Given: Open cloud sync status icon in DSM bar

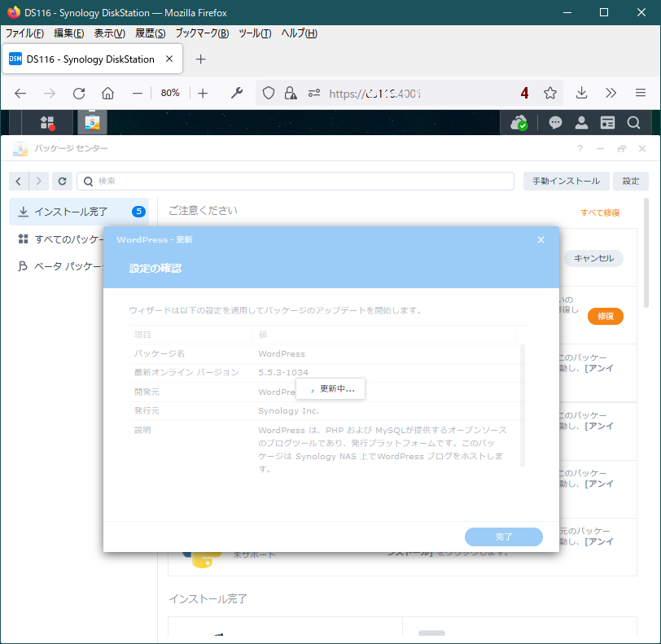Looking at the screenshot, I should (x=519, y=123).
